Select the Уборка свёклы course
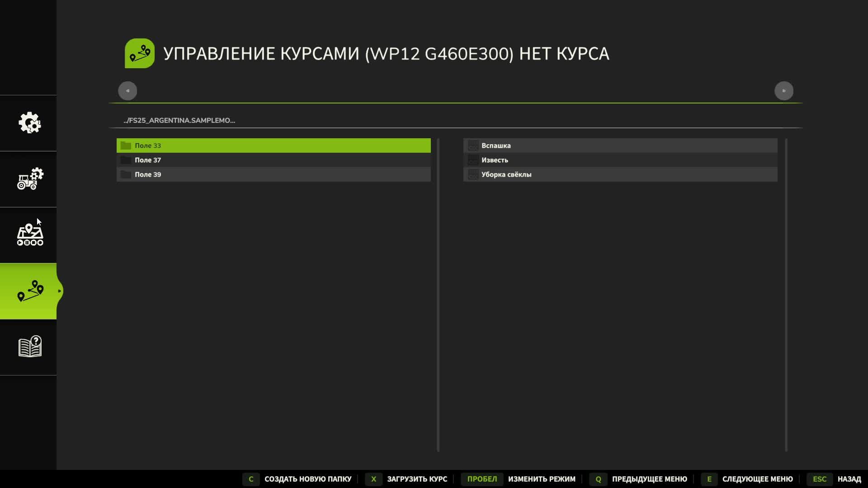Image resolution: width=868 pixels, height=488 pixels. point(620,174)
